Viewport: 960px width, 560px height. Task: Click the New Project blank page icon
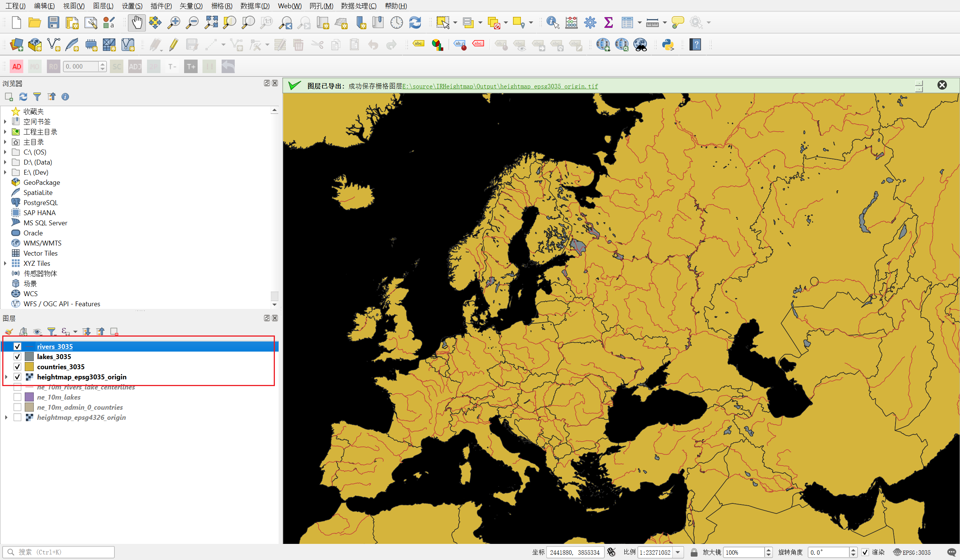tap(16, 22)
